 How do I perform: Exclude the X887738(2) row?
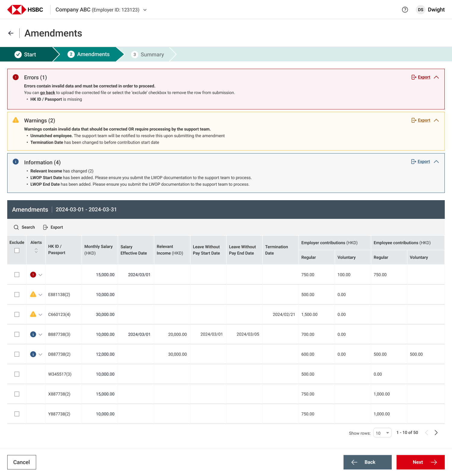pyautogui.click(x=17, y=394)
